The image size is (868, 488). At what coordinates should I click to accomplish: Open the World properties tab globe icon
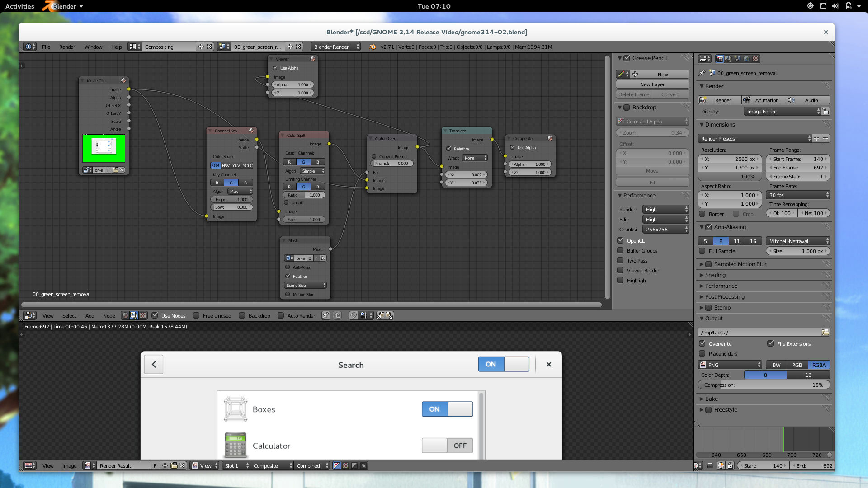(746, 59)
